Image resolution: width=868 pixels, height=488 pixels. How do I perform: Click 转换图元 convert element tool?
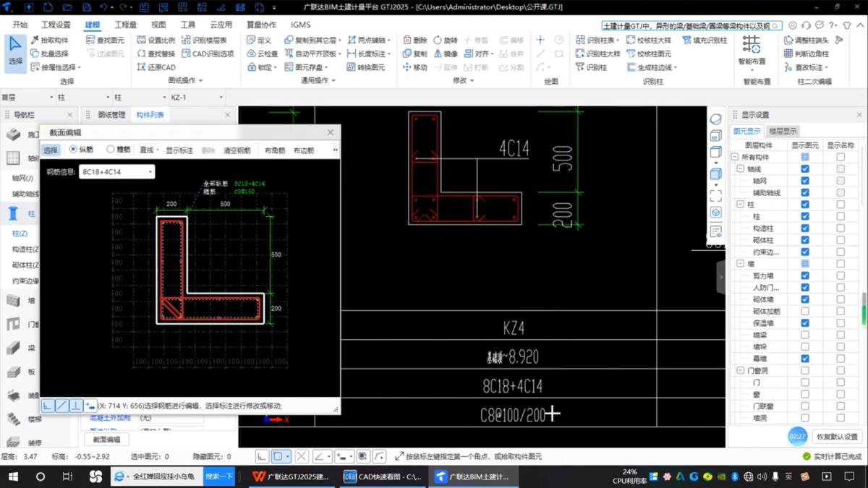pos(365,67)
